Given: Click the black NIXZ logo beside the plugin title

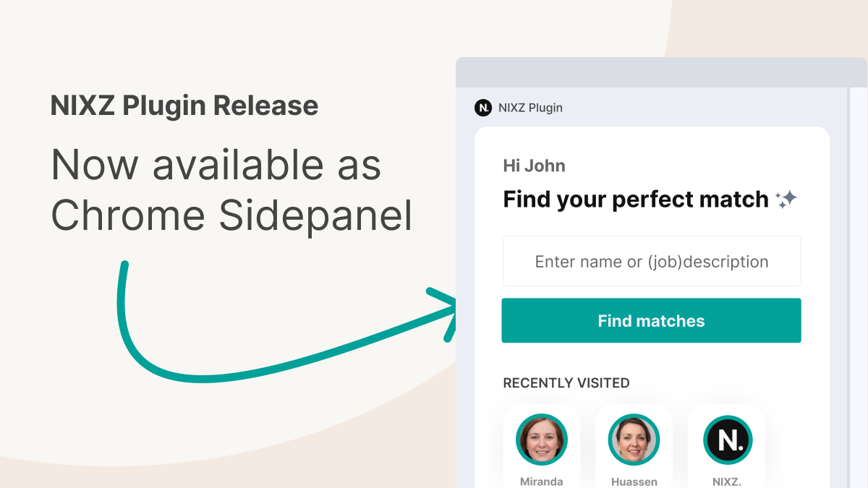Looking at the screenshot, I should (483, 108).
